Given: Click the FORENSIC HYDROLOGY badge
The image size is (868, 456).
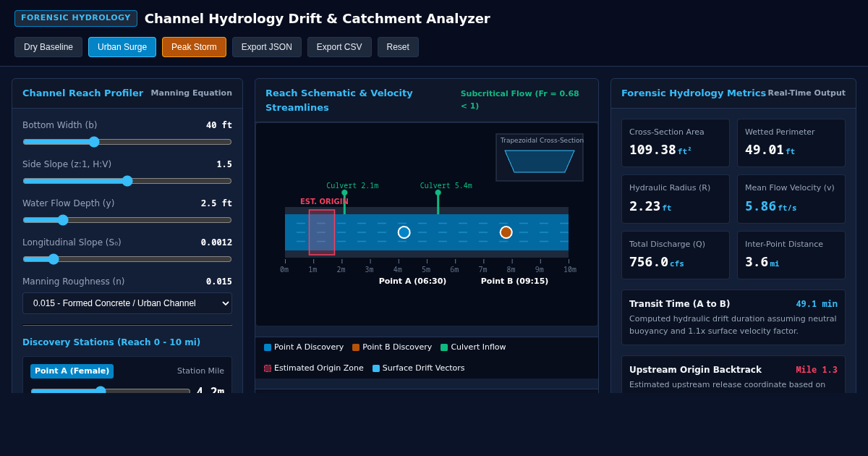Looking at the screenshot, I should pos(76,18).
